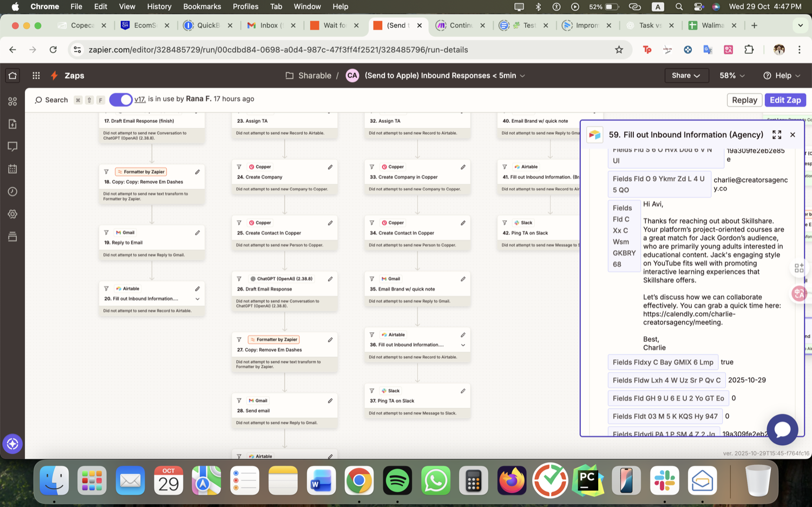
Task: Click the Zaps lightning bolt logo
Action: (x=54, y=76)
